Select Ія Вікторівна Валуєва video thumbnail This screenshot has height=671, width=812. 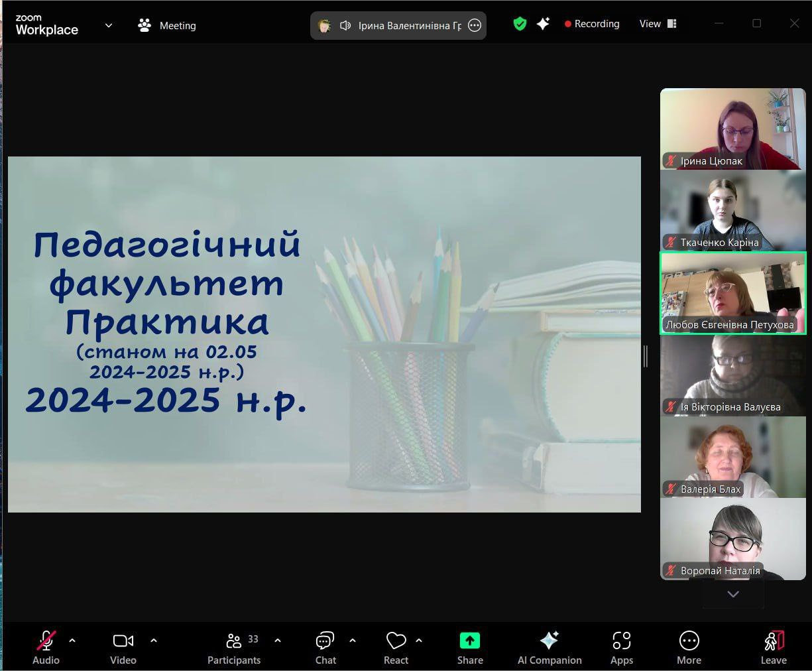[x=733, y=375]
